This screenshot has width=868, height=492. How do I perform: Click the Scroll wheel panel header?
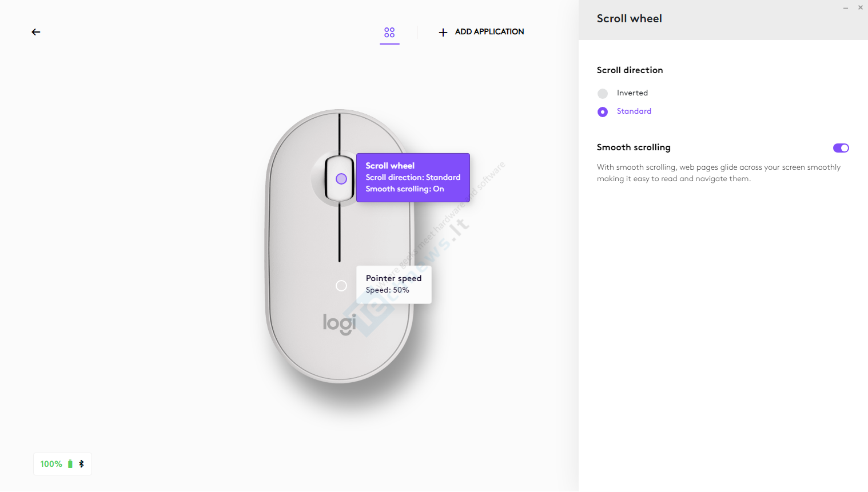[x=629, y=19]
